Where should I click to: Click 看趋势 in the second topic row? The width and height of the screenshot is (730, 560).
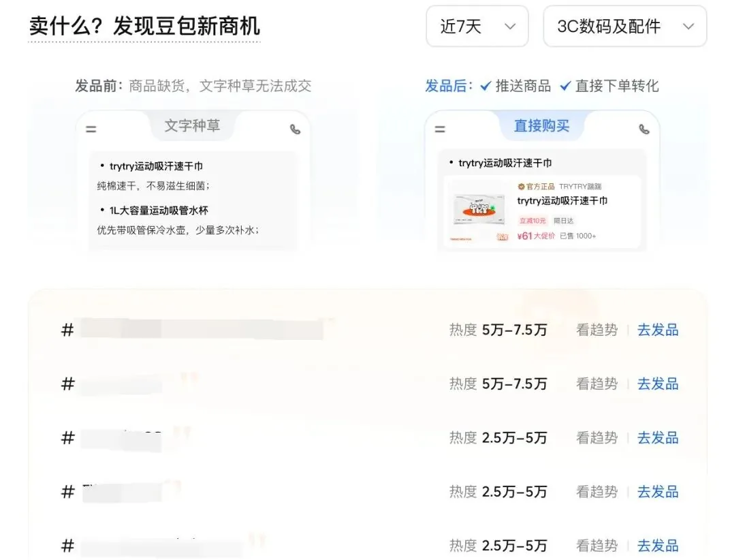click(x=597, y=384)
